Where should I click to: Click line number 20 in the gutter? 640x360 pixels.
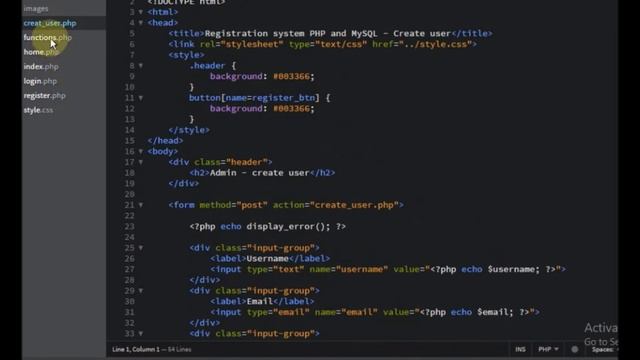129,194
